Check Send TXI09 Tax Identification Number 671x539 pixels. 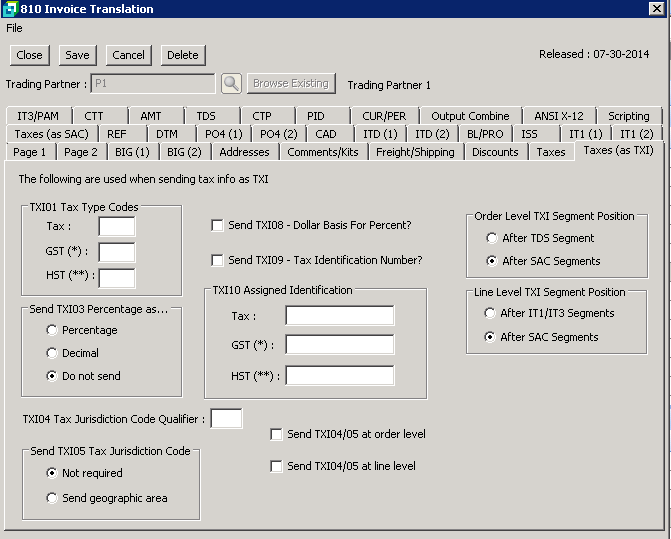pos(217,261)
